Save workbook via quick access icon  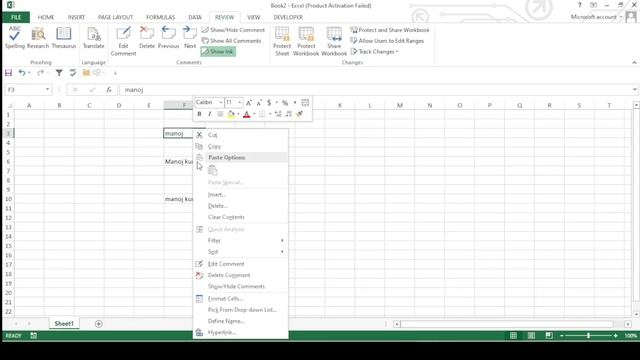9,73
